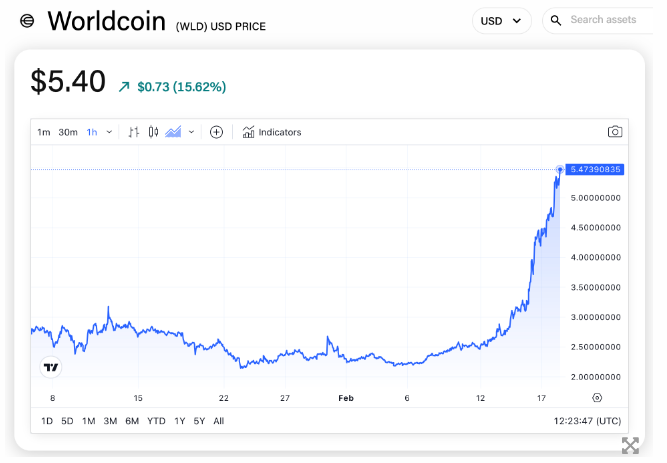Select the 1D date range
The width and height of the screenshot is (667, 463).
tap(47, 421)
